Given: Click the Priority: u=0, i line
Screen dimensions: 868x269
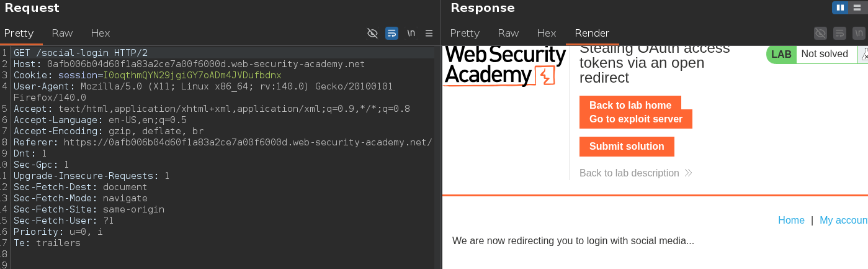Looking at the screenshot, I should pos(58,232).
